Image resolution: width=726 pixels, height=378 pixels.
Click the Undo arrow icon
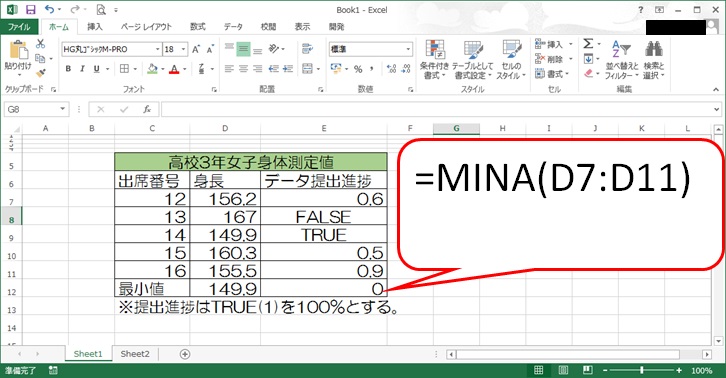point(49,9)
